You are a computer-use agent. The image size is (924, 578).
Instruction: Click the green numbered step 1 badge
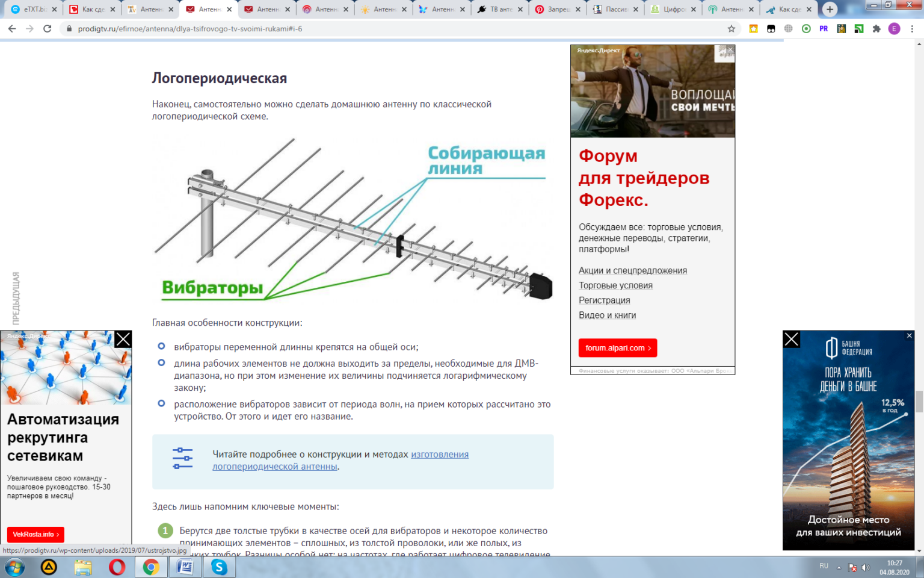point(165,530)
